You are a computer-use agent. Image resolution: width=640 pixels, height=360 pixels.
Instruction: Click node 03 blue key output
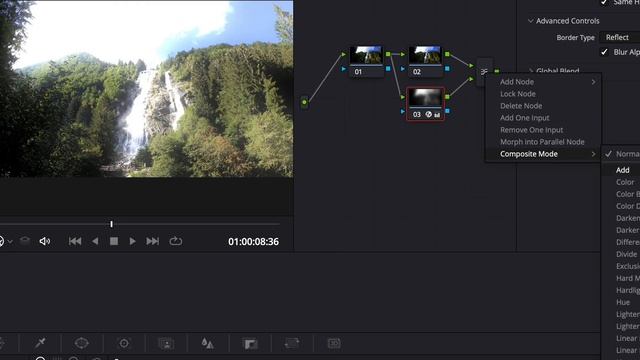coord(447,111)
